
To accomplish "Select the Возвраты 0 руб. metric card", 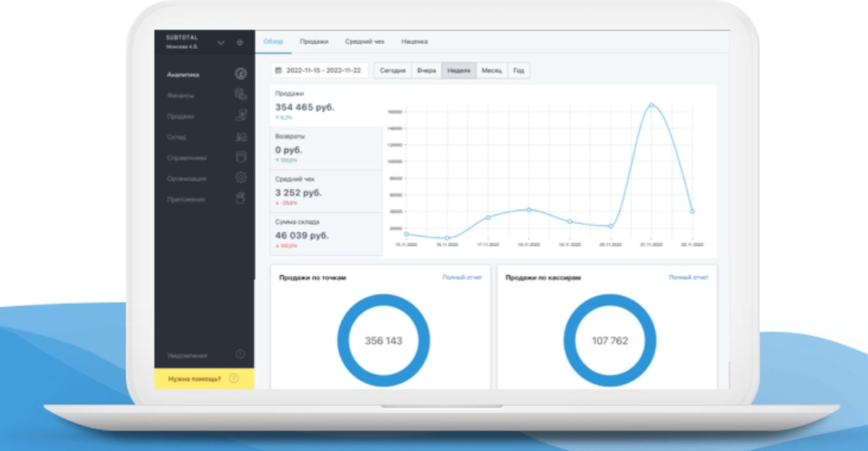I will point(326,148).
